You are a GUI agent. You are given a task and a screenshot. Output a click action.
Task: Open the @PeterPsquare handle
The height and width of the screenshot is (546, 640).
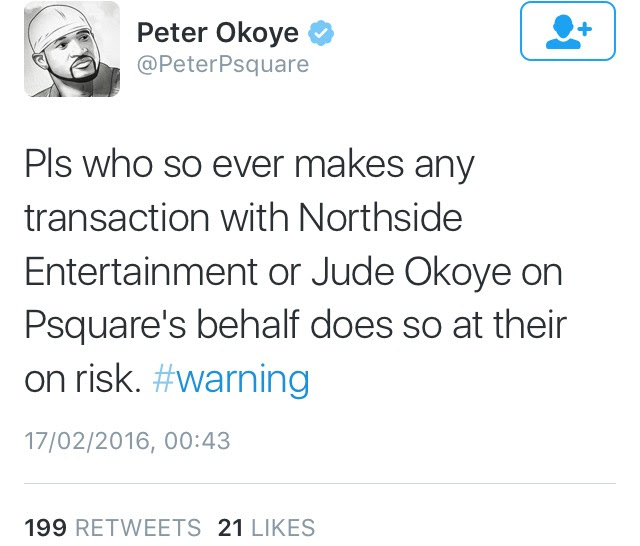[x=223, y=65]
